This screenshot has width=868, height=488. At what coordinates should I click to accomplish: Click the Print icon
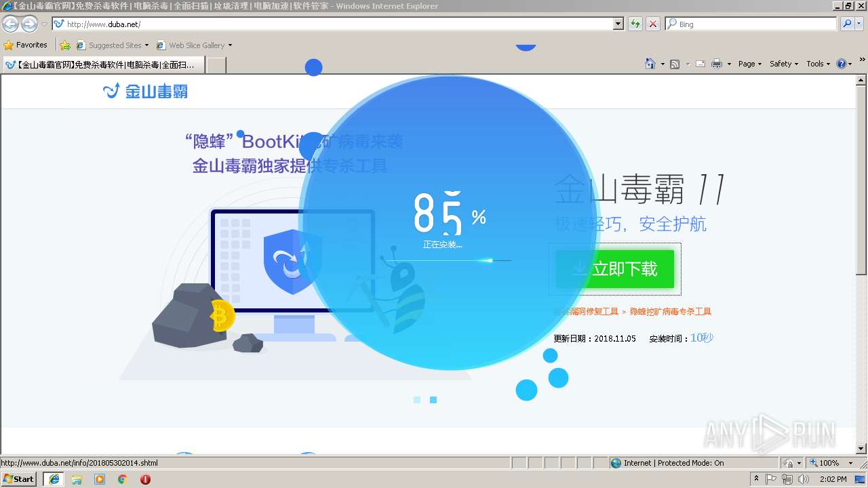pyautogui.click(x=717, y=64)
